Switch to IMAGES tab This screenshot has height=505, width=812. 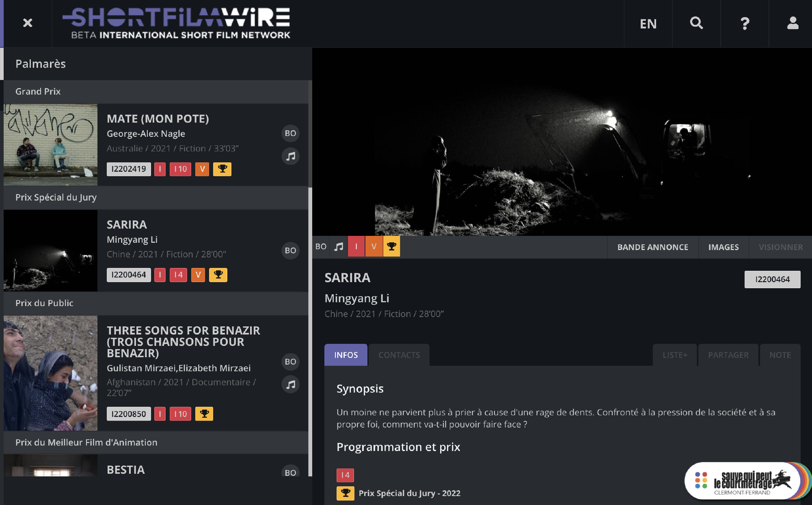(x=723, y=247)
